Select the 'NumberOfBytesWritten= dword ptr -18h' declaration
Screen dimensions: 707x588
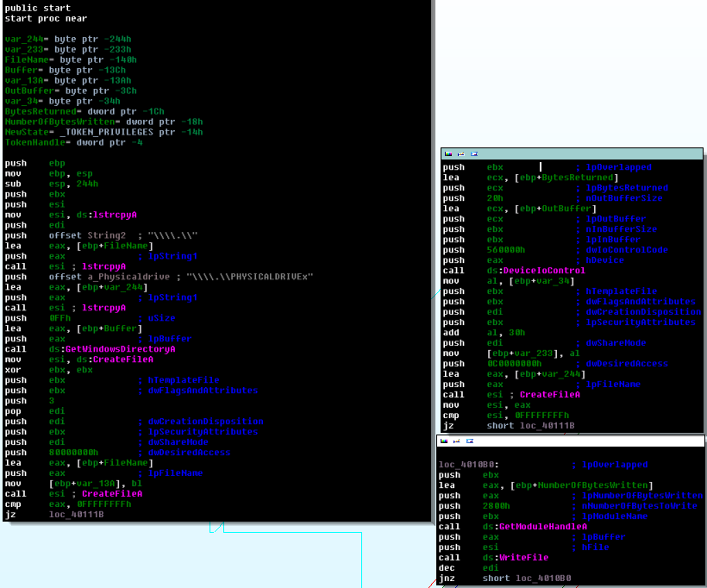[x=103, y=122]
